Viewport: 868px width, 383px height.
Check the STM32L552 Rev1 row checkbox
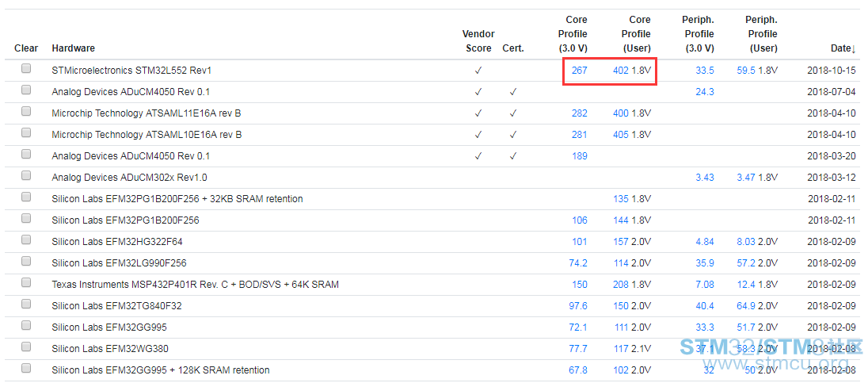point(26,69)
